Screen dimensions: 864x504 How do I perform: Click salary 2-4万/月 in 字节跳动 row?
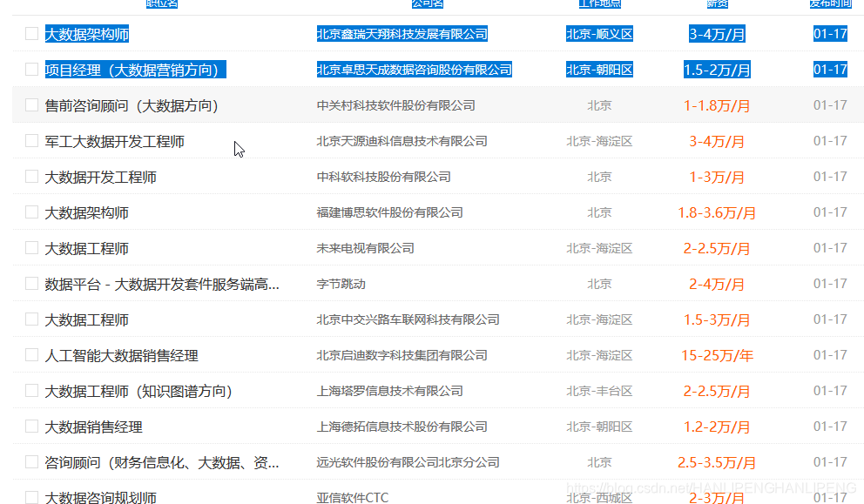717,285
